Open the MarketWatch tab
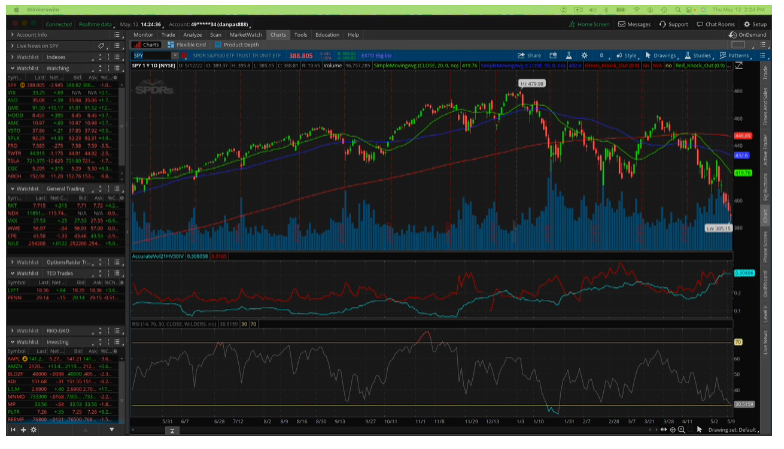The width and height of the screenshot is (784, 449). 246,35
